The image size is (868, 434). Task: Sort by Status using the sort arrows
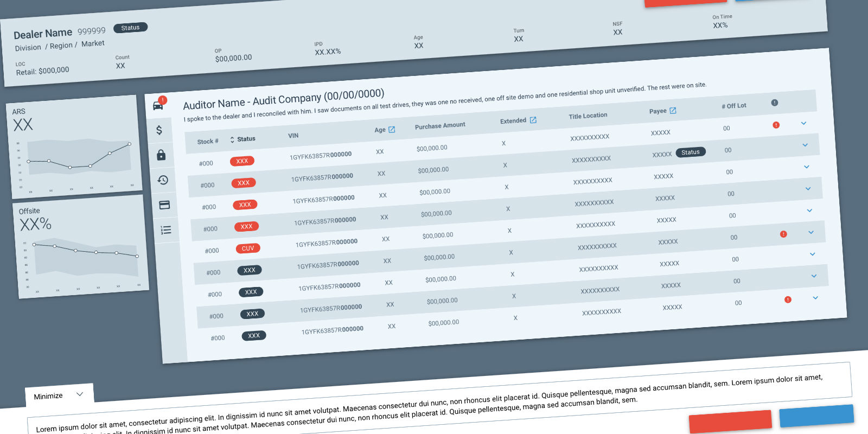point(232,139)
